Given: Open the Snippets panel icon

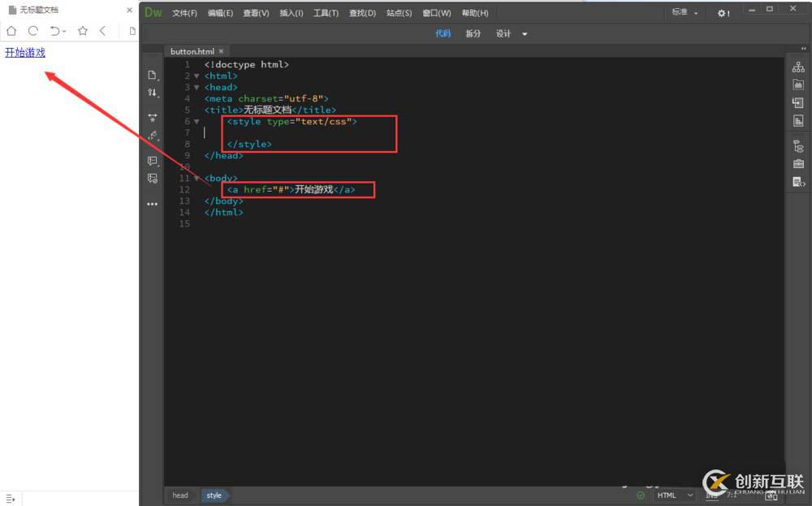Looking at the screenshot, I should coord(798,182).
